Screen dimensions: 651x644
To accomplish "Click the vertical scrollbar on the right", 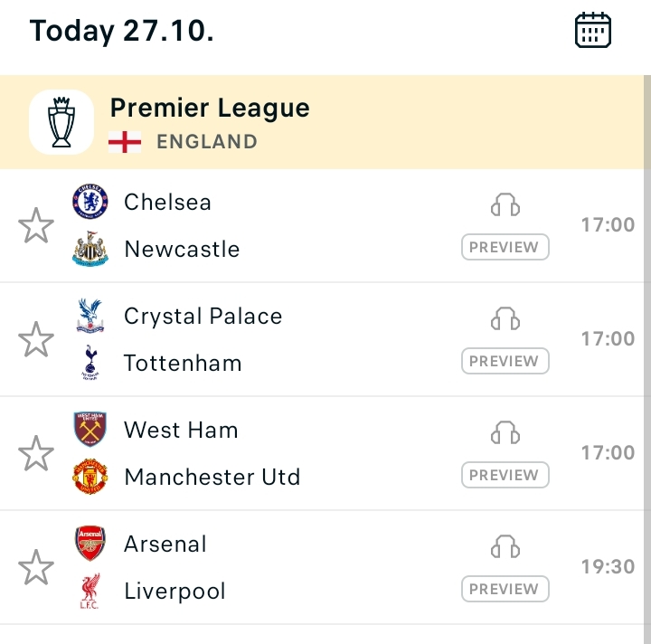I will (647, 359).
